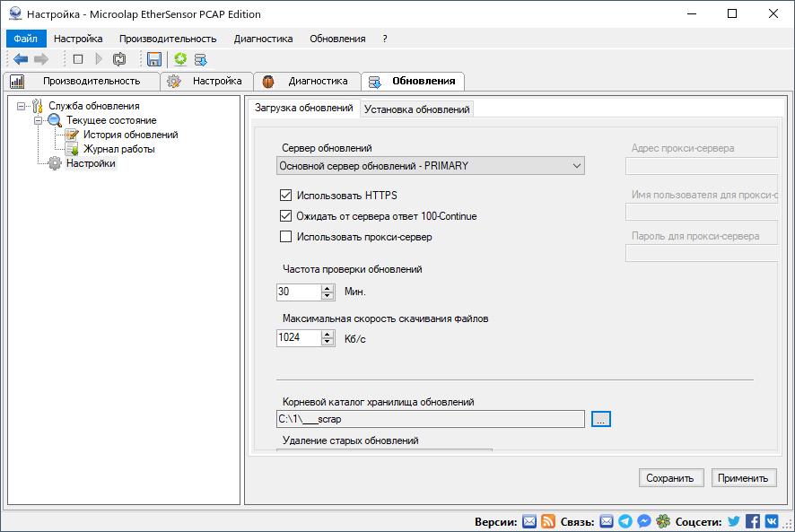Open the VK social network page

772,520
